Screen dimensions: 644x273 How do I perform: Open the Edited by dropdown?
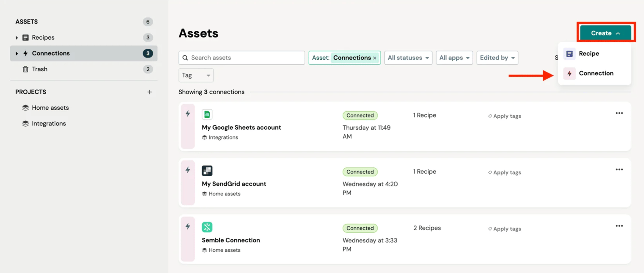(x=497, y=58)
